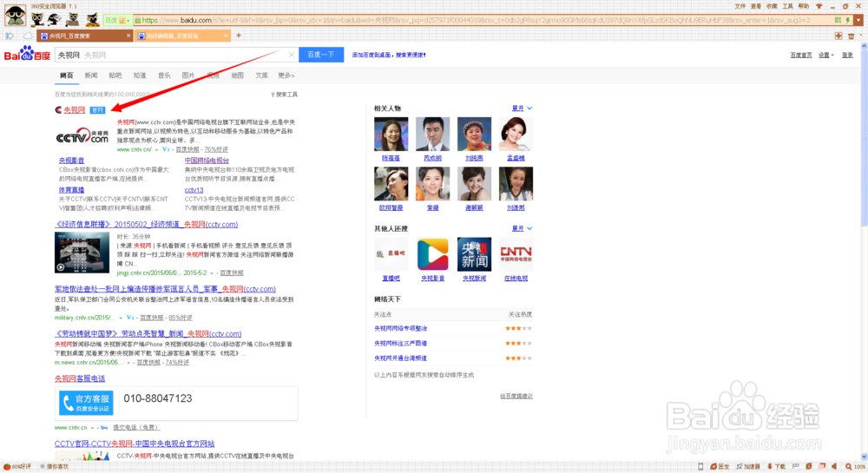Click the 央视影音 app icon
The image size is (868, 473).
pyautogui.click(x=433, y=254)
